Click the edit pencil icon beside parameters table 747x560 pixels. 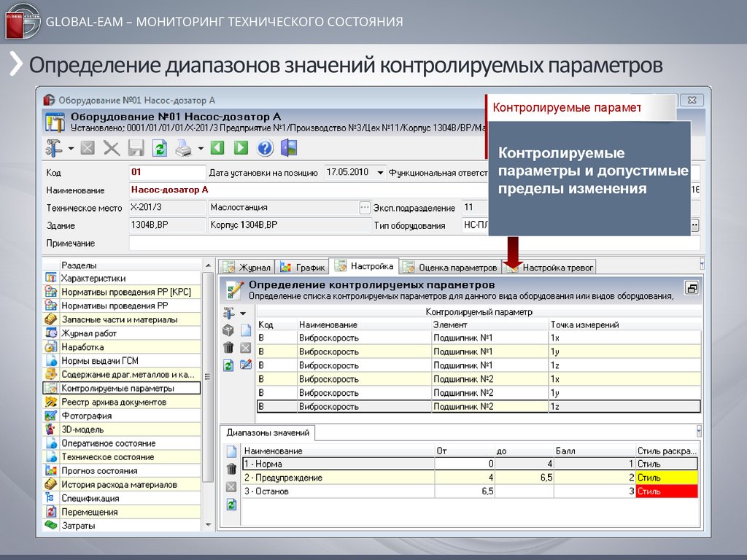(x=246, y=365)
